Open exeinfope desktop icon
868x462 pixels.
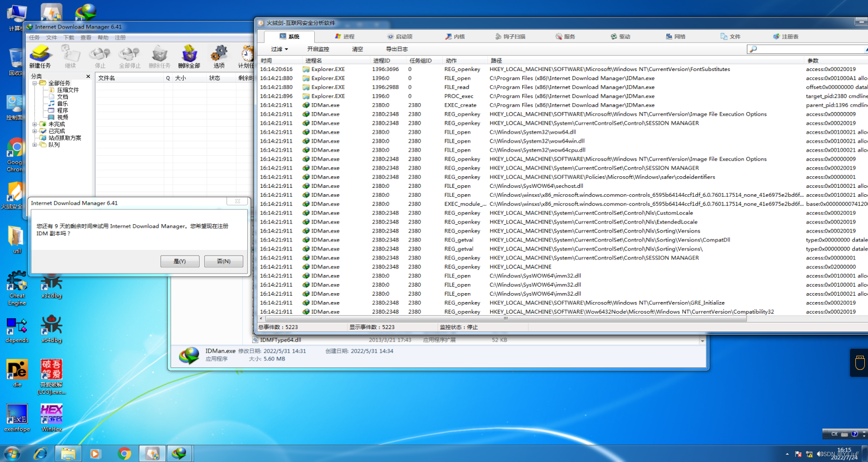(x=17, y=418)
